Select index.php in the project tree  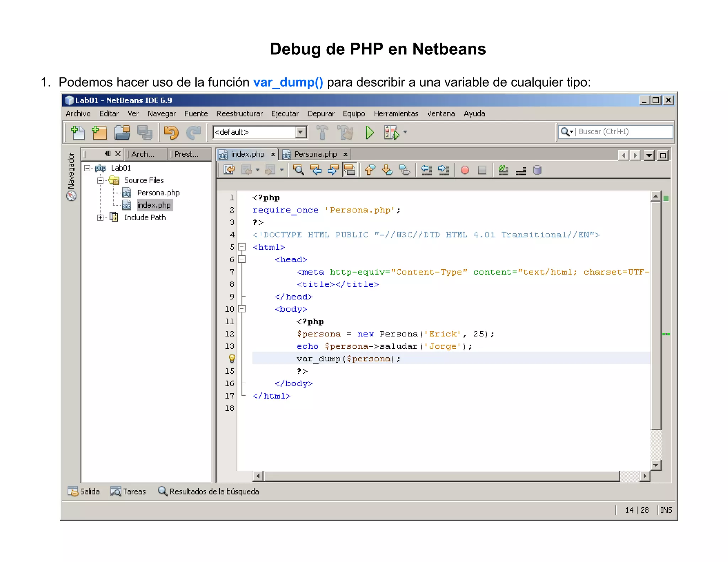click(x=154, y=205)
